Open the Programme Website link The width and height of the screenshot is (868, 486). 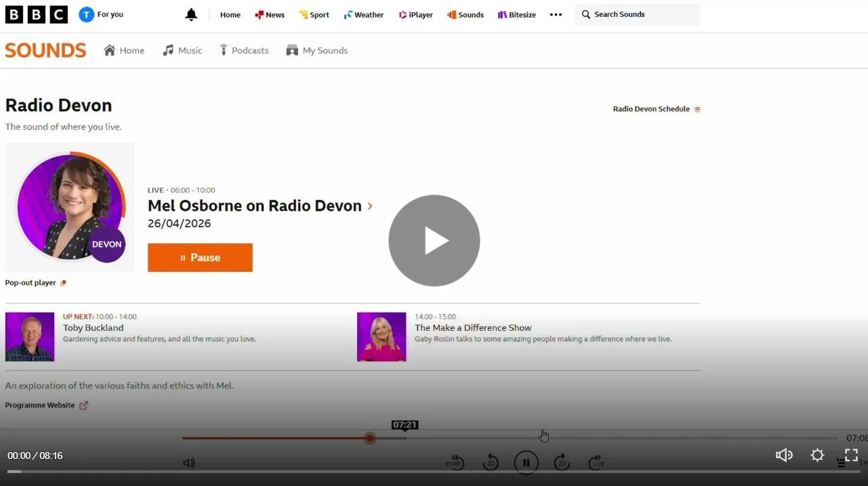[x=47, y=405]
